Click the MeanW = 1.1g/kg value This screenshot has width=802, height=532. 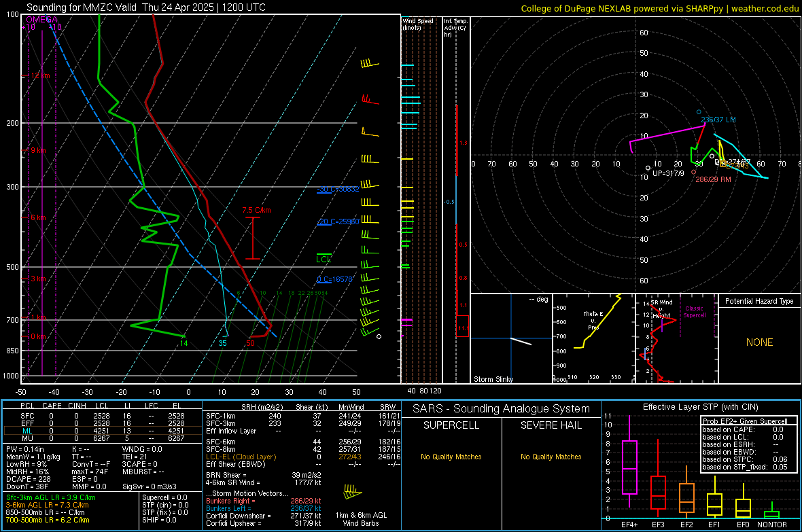click(33, 457)
